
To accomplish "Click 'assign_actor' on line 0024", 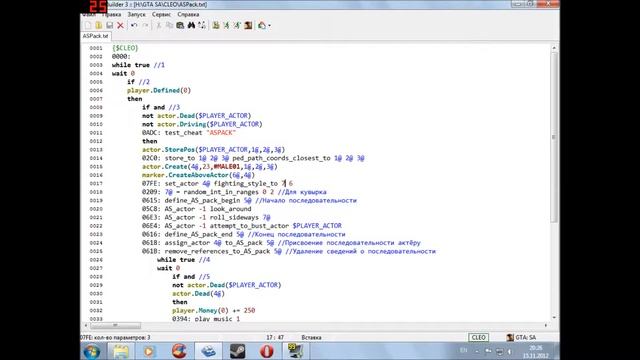I will (x=187, y=243).
